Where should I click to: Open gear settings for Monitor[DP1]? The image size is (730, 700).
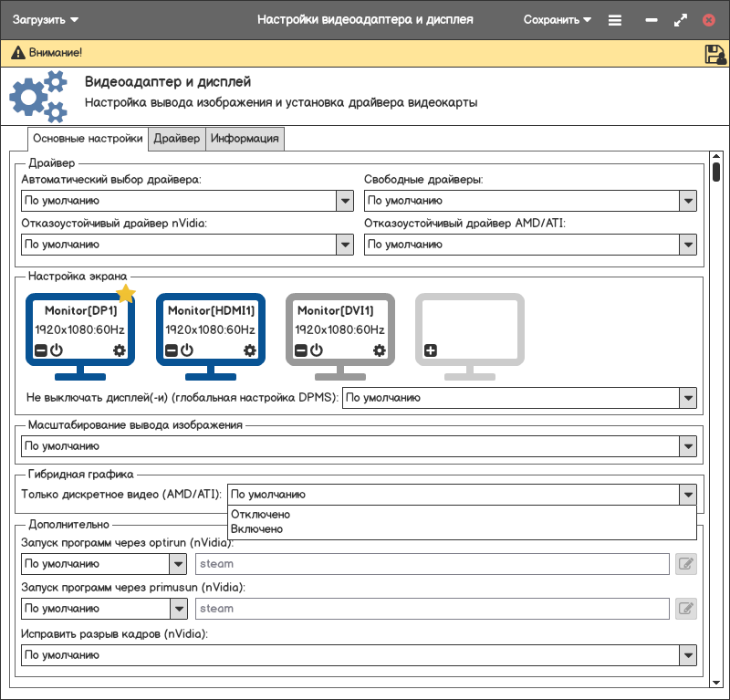119,350
